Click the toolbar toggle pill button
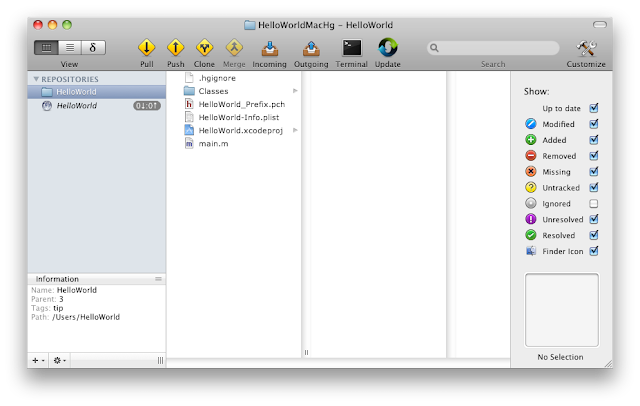 pos(600,25)
